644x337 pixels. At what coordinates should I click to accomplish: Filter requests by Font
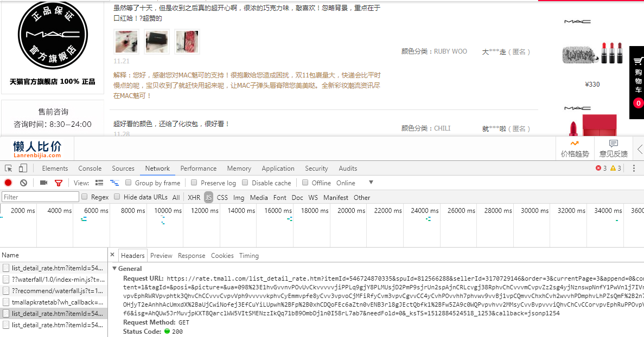pyautogui.click(x=280, y=198)
